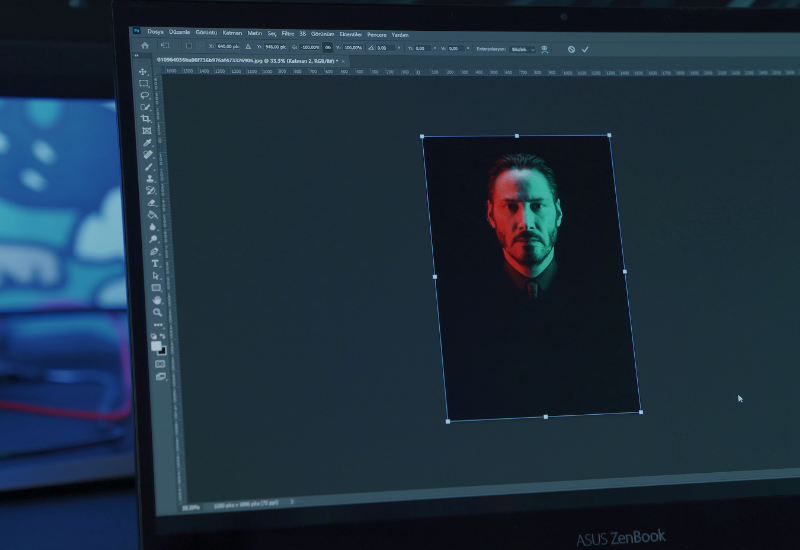The height and width of the screenshot is (550, 800).
Task: Select the Clone Stamp tool
Action: [x=150, y=179]
